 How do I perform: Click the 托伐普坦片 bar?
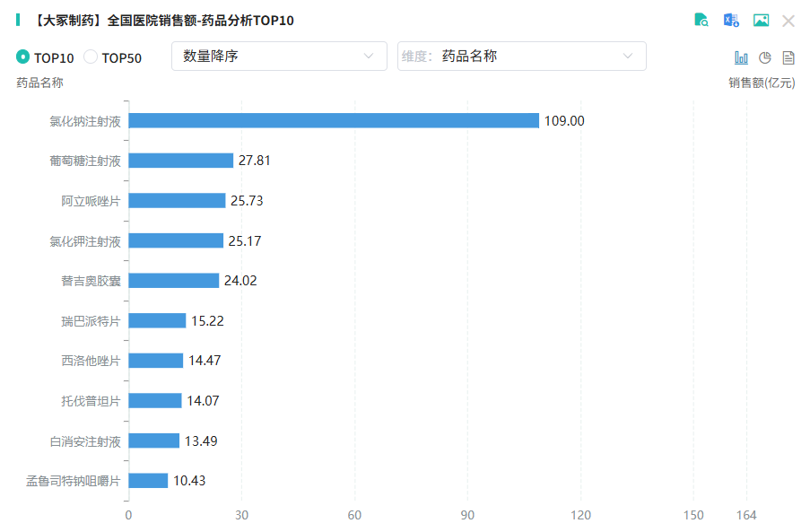pos(155,400)
